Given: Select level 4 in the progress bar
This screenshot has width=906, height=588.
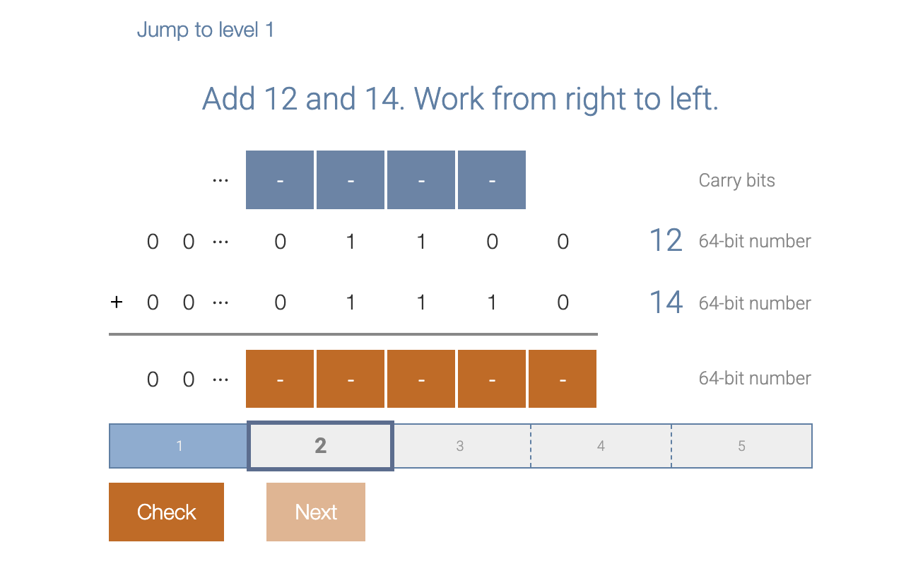Looking at the screenshot, I should click(601, 446).
